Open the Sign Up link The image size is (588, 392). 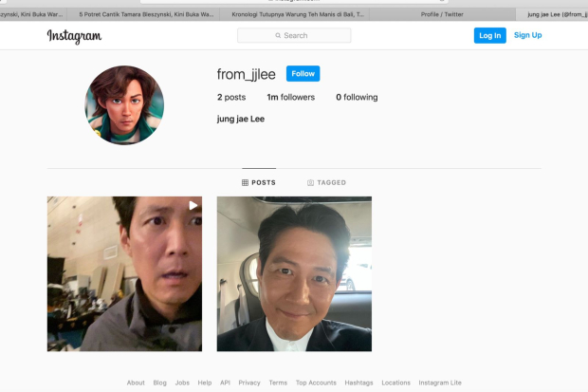pyautogui.click(x=527, y=35)
